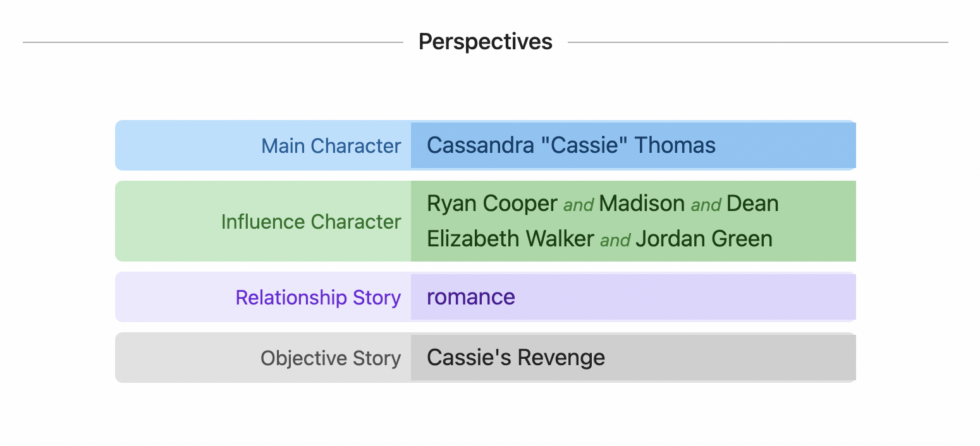The width and height of the screenshot is (980, 446).
Task: Edit the romance relationship field
Action: tap(633, 297)
